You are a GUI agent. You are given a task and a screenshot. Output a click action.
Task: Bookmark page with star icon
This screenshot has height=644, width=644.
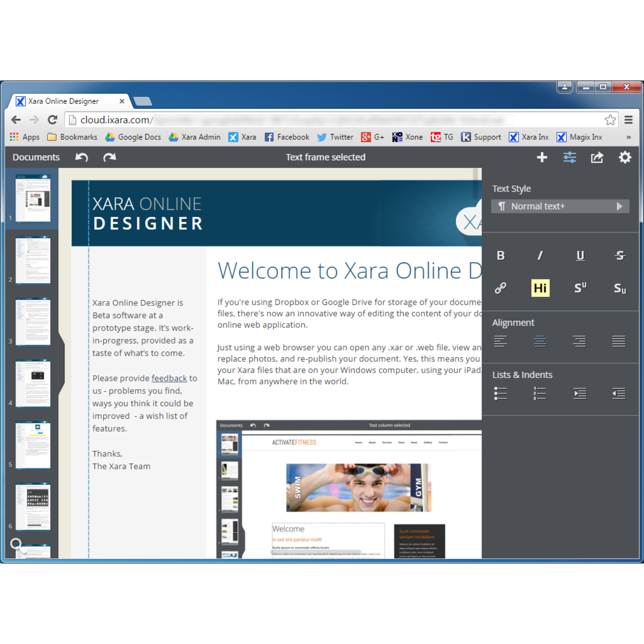(x=610, y=120)
